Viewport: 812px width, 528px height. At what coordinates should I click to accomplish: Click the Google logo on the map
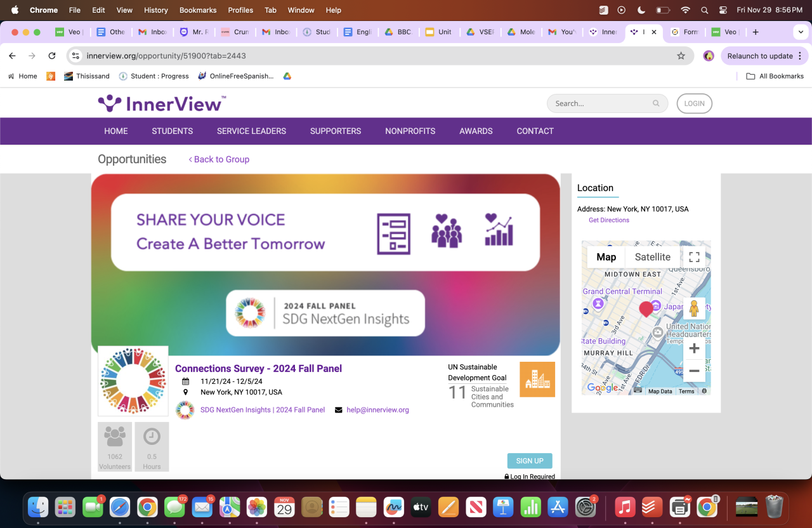602,388
